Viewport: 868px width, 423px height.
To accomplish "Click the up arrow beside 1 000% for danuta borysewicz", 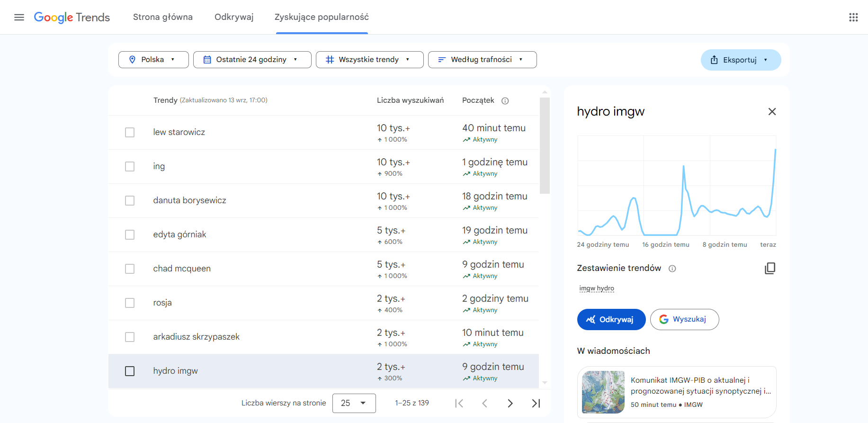I will pyautogui.click(x=380, y=208).
